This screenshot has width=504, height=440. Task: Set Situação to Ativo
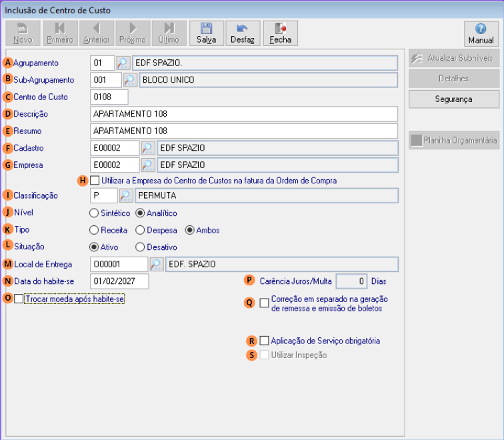pos(94,247)
